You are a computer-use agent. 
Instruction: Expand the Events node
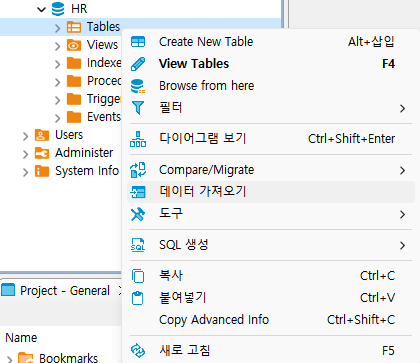pyautogui.click(x=57, y=118)
